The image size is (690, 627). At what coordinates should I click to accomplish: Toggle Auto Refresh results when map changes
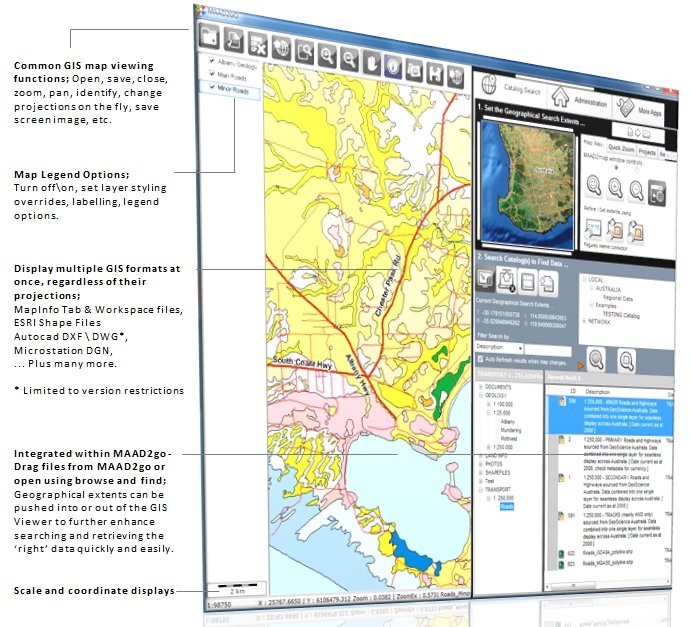(481, 359)
